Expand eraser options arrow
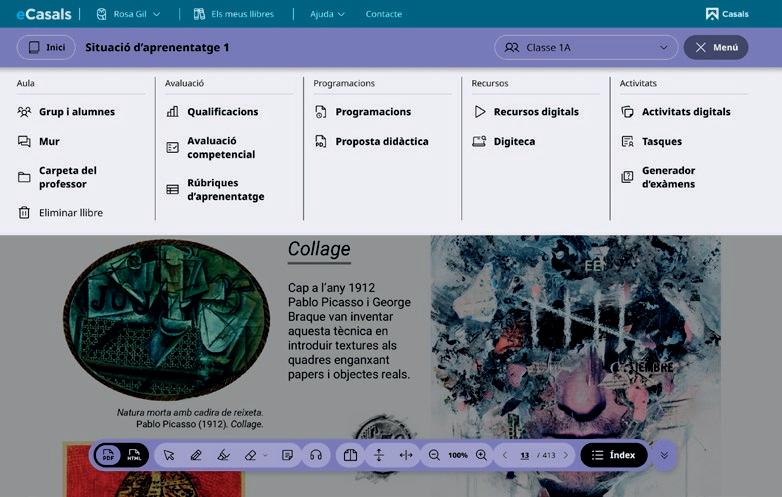 tap(265, 455)
